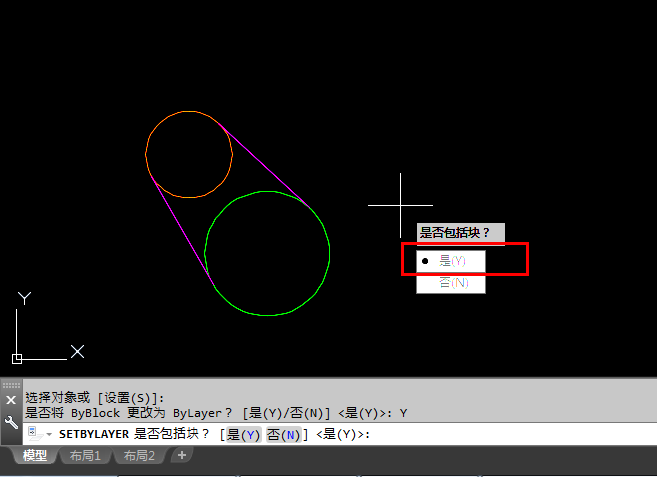Switch to 模型 tab

point(35,455)
